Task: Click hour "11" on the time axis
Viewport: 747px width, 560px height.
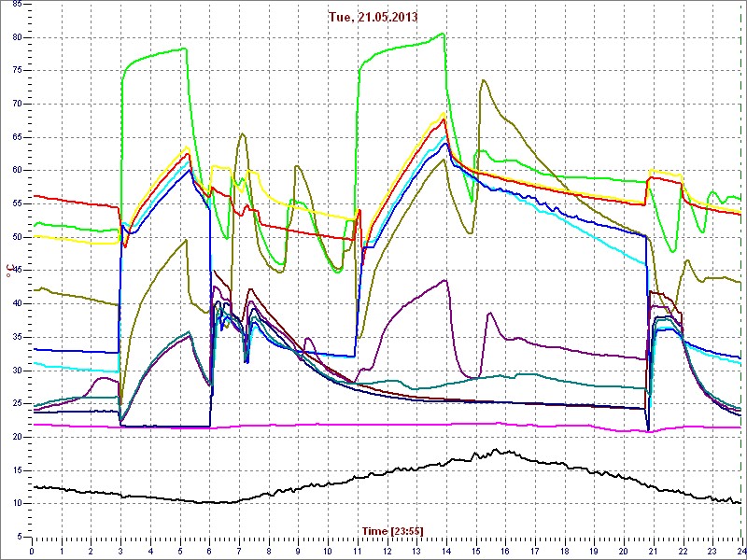Action: point(357,551)
